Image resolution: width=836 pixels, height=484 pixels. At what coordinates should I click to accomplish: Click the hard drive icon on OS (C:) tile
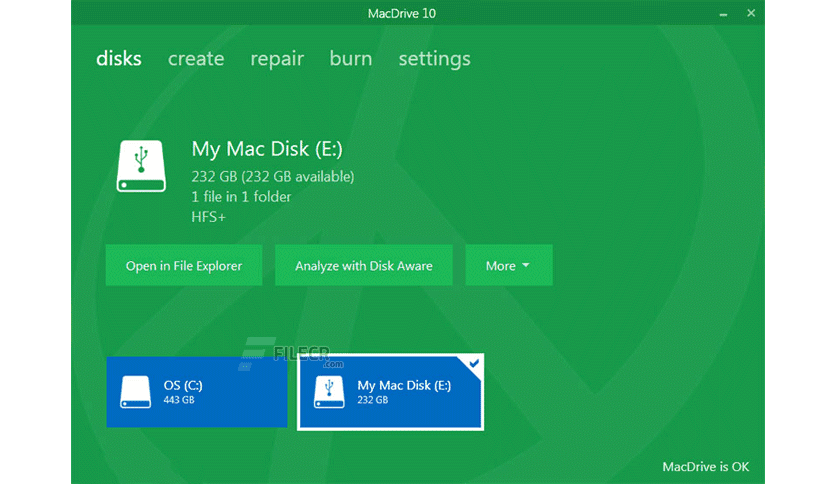(135, 392)
